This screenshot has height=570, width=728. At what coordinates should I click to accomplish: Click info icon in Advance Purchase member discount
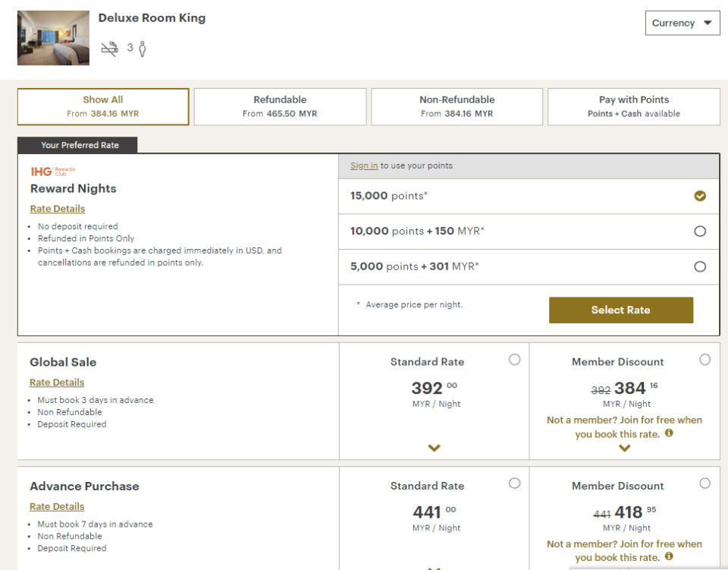tap(669, 557)
